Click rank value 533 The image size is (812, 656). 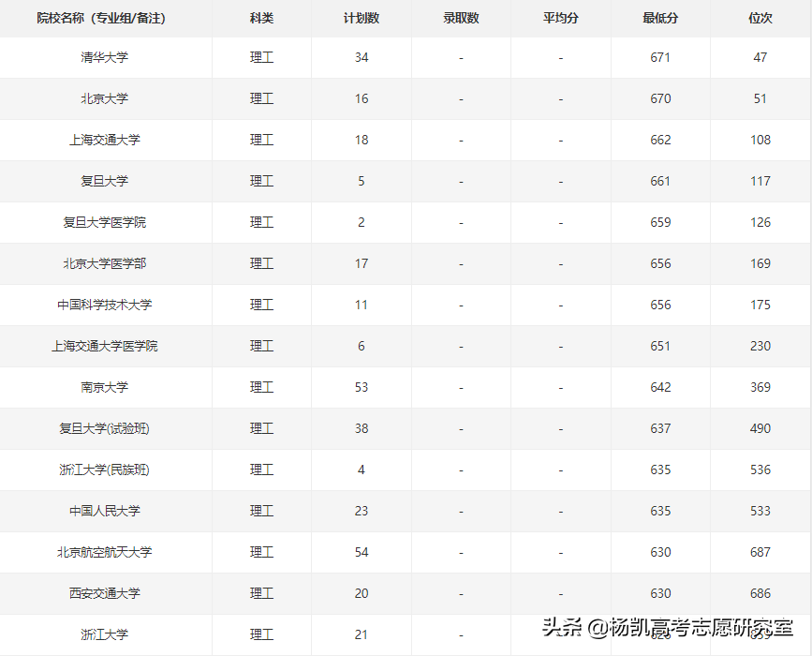coord(760,511)
